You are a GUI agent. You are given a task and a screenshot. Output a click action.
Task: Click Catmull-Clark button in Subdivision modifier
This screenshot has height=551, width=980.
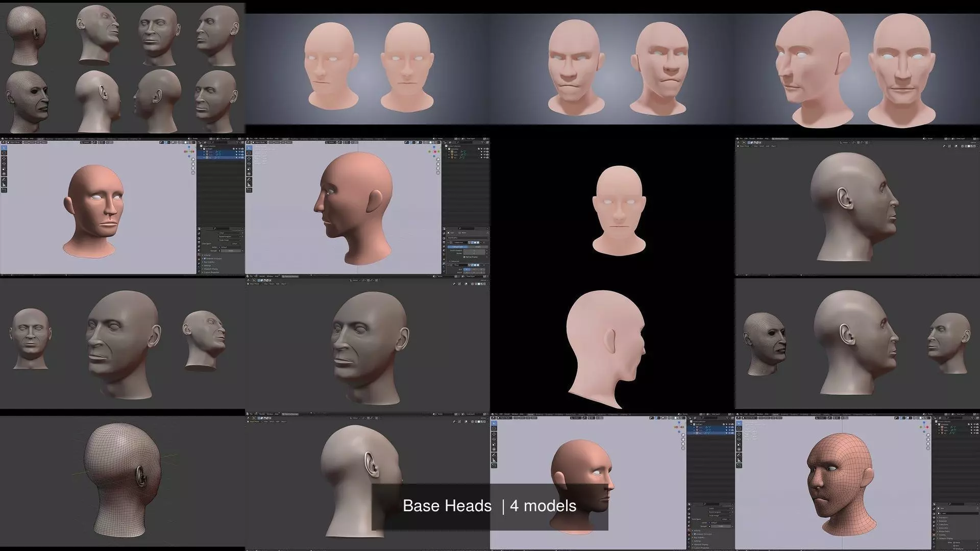pos(458,247)
